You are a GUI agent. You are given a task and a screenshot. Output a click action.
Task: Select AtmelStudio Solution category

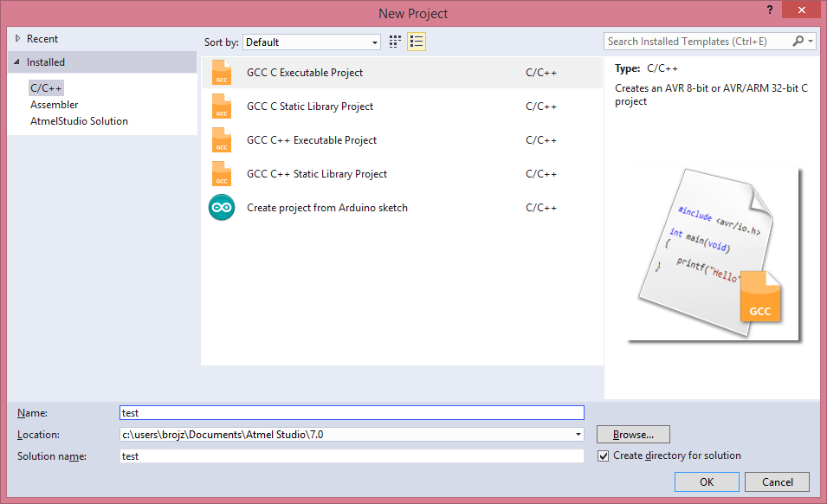[79, 120]
